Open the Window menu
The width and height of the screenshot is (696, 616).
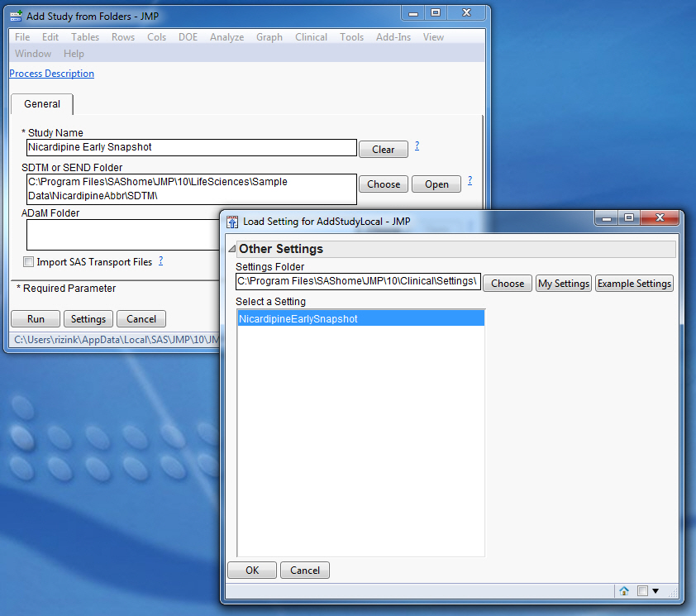33,54
